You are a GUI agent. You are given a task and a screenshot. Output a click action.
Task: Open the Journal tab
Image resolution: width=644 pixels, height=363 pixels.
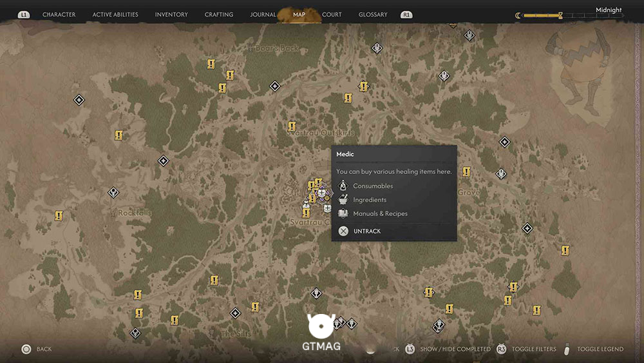[263, 14]
